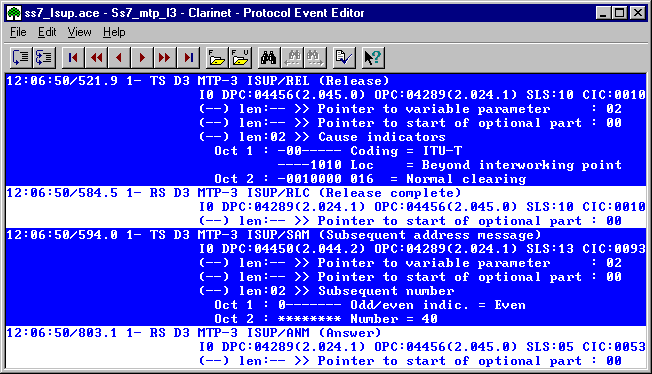
Task: Maximize the Protocol Event Editor window
Action: pyautogui.click(x=619, y=13)
